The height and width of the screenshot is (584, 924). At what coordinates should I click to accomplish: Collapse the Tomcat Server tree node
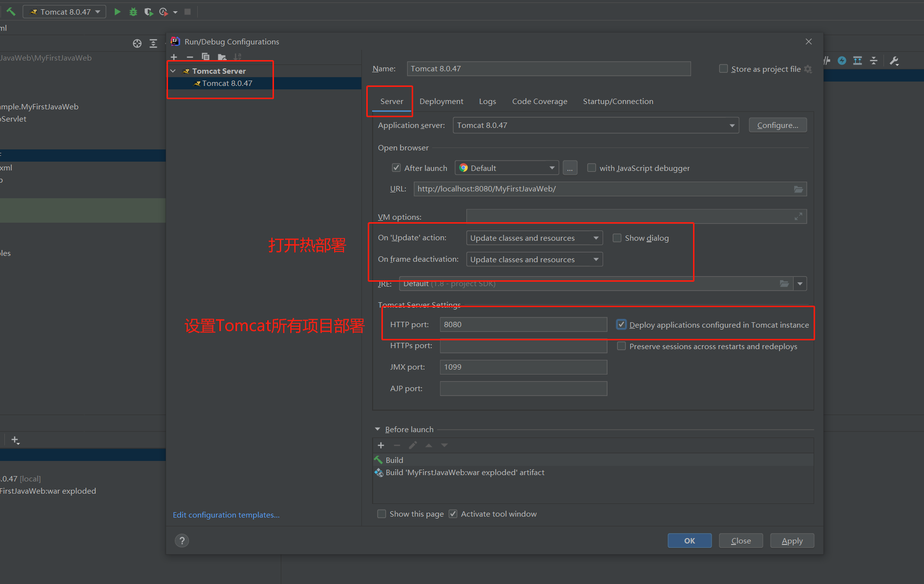coord(173,71)
